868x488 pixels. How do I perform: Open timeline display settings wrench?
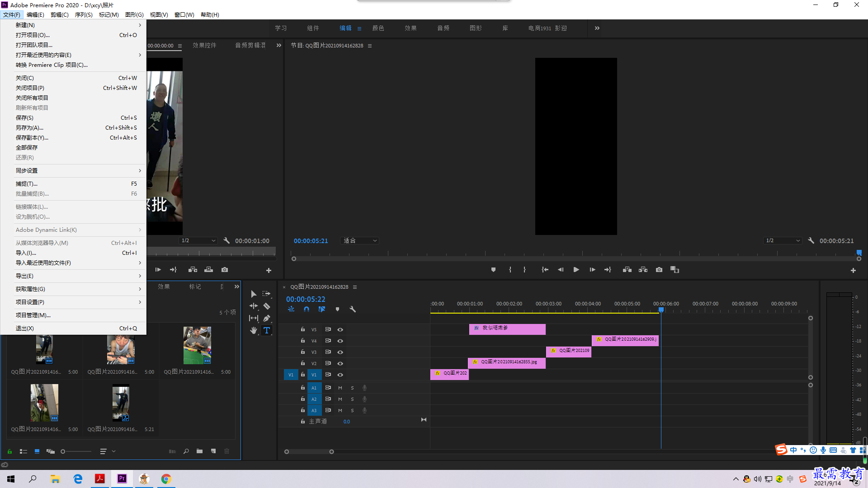pyautogui.click(x=353, y=309)
